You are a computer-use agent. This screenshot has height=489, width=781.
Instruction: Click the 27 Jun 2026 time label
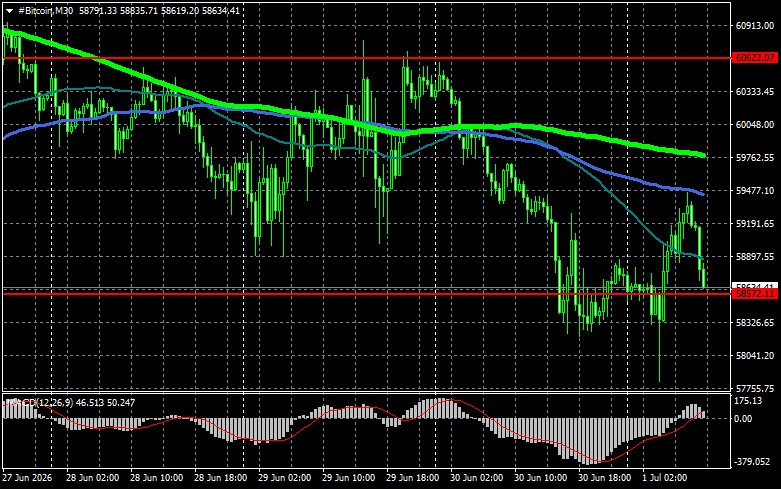(27, 478)
